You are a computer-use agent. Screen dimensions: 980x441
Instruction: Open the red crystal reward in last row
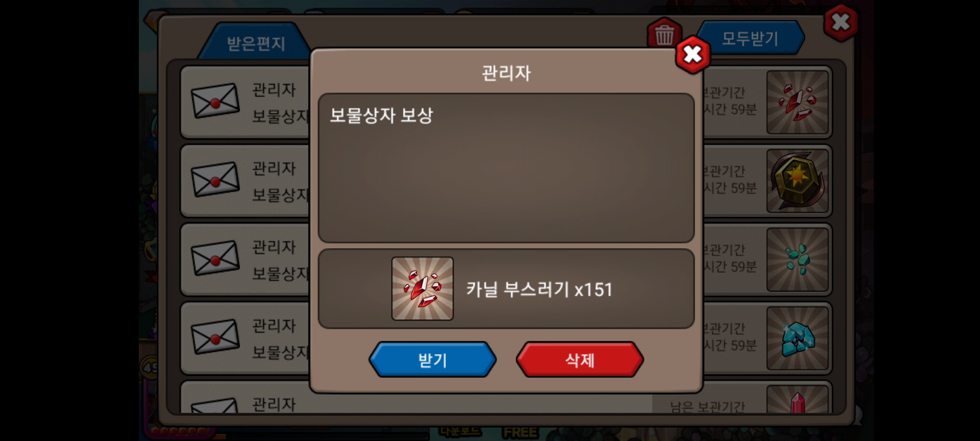point(797,400)
